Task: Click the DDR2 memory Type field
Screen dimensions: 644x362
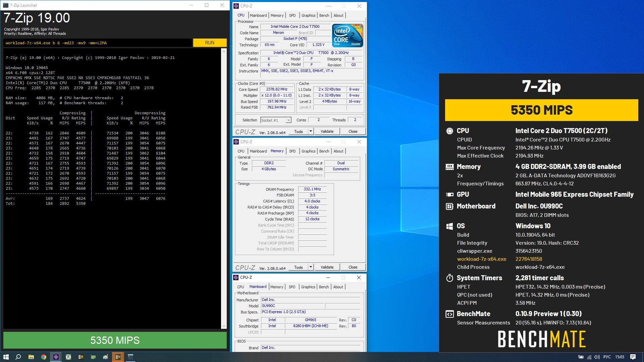Action: coord(269,163)
